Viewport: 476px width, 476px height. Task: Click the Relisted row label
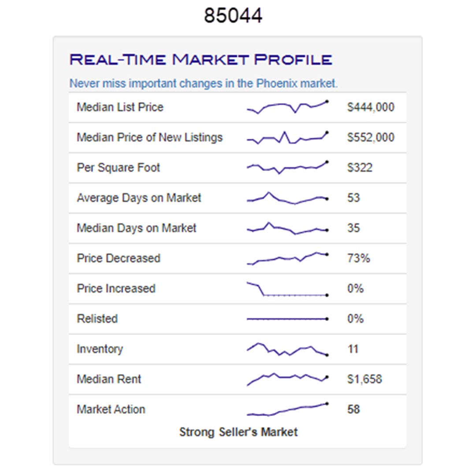tap(97, 319)
